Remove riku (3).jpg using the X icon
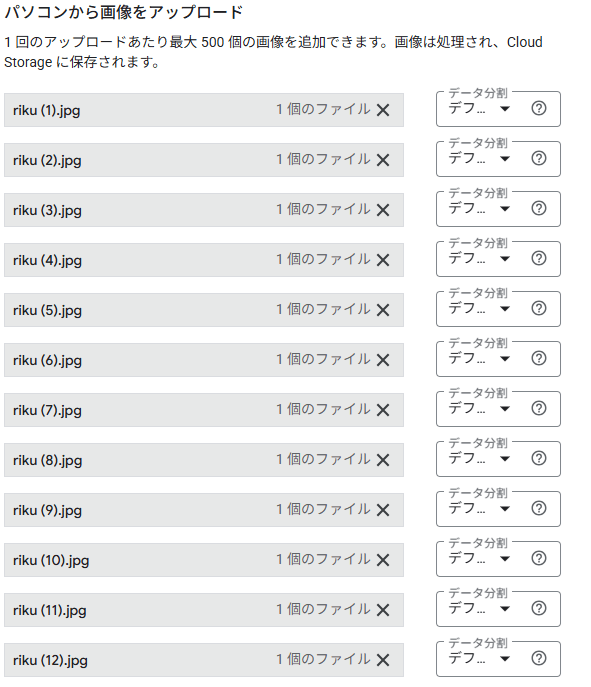 coord(383,210)
